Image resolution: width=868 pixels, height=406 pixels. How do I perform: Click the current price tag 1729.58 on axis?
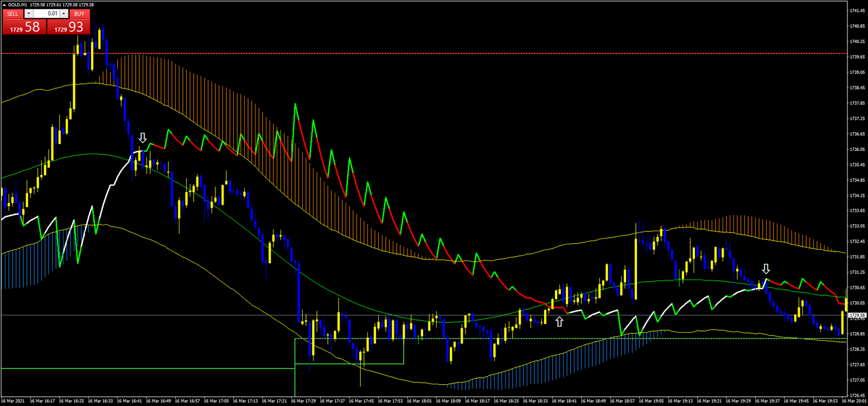click(x=857, y=315)
